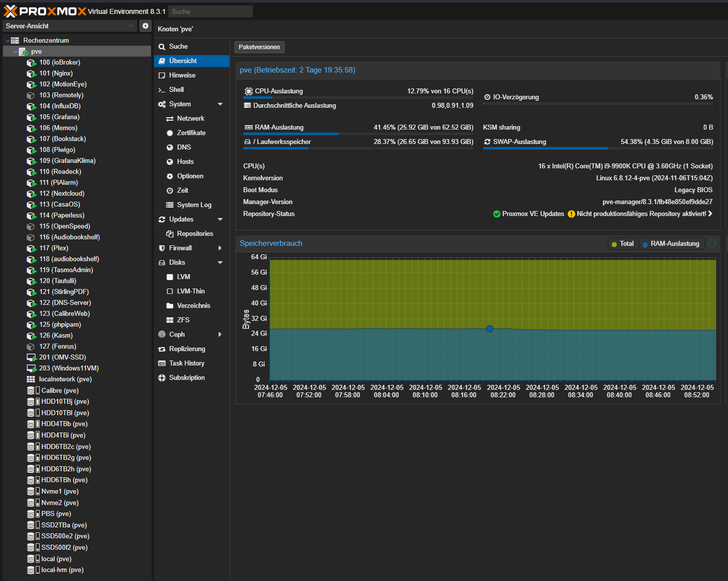Click the SWAP-Auslastung progress bar
This screenshot has width=728, height=581.
click(x=598, y=148)
